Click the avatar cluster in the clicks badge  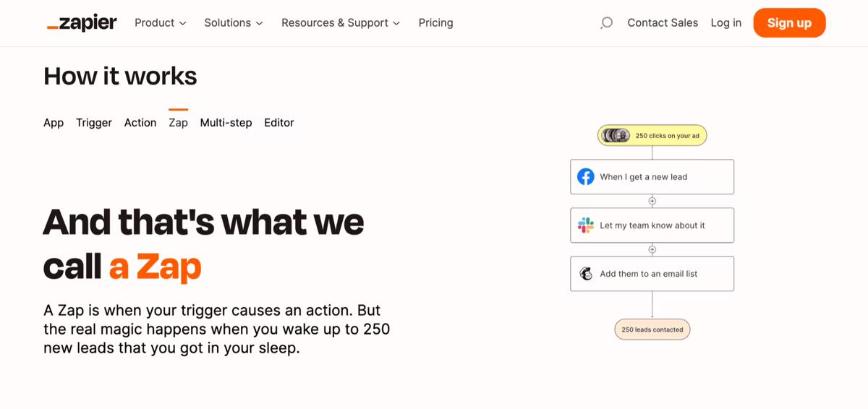(x=616, y=136)
